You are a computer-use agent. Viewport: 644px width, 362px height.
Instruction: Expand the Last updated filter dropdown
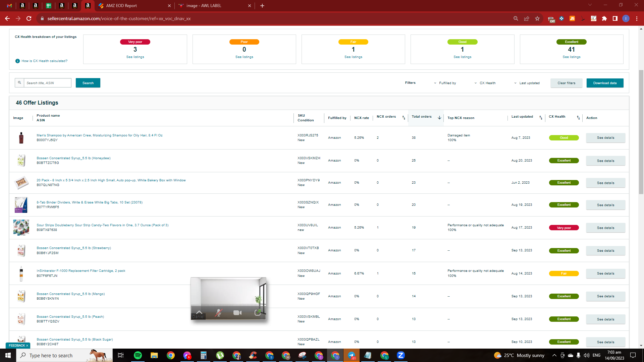click(x=527, y=83)
